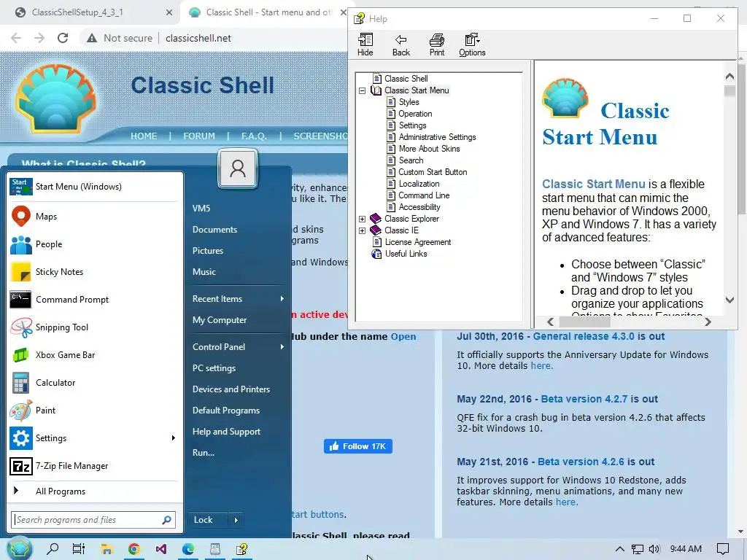Image resolution: width=747 pixels, height=560 pixels.
Task: Open the Beta version 4.2.7 link
Action: point(584,399)
